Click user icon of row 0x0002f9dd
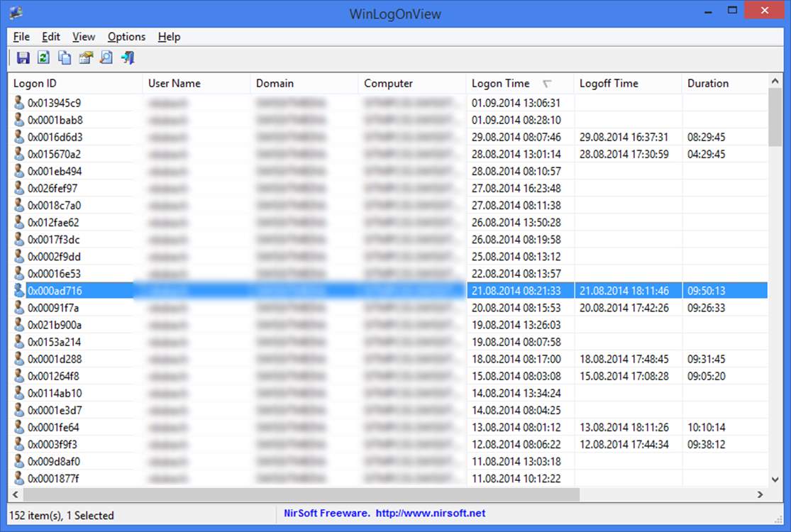This screenshot has width=791, height=532. point(18,257)
